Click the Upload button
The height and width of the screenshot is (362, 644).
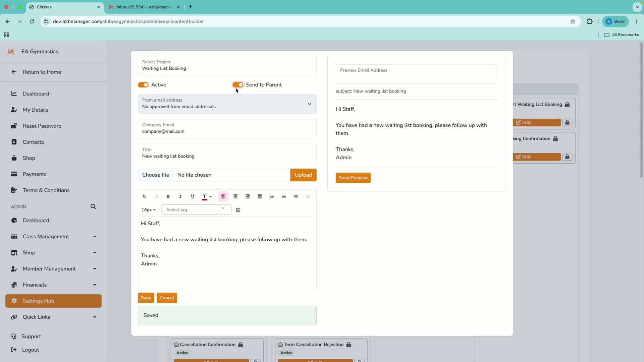pyautogui.click(x=303, y=175)
